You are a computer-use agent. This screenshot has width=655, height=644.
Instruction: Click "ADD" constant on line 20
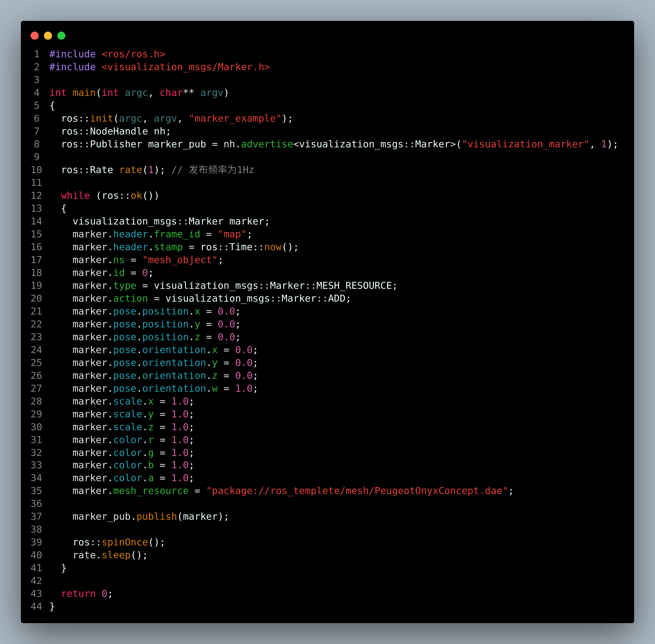coord(337,298)
